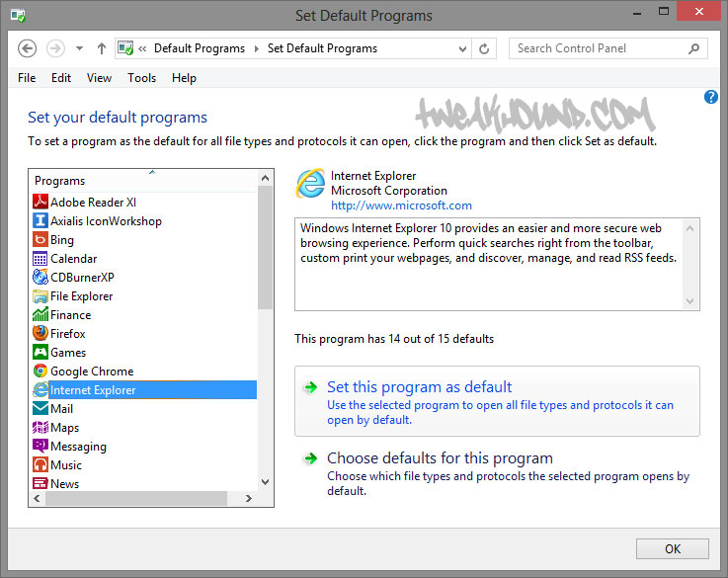
Task: Click the Axialis IconWorkshop icon
Action: click(x=40, y=220)
